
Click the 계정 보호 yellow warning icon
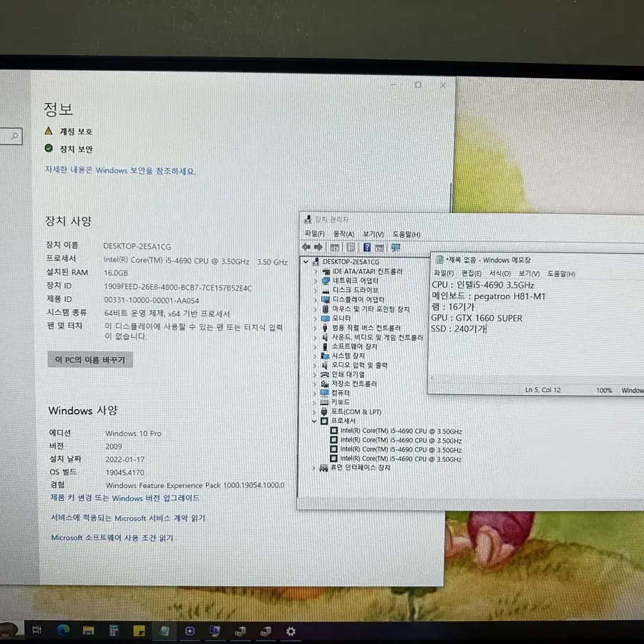point(49,131)
